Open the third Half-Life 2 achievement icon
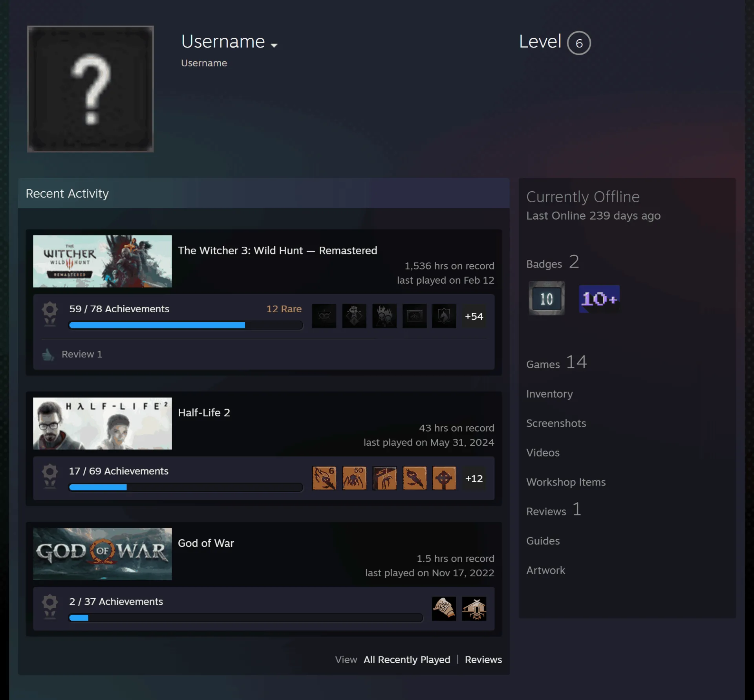Viewport: 754px width, 700px height. click(384, 478)
